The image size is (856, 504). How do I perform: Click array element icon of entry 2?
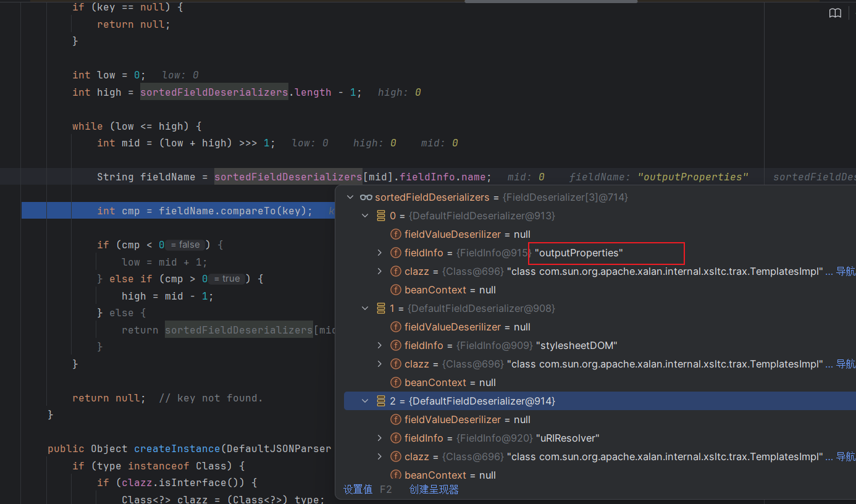click(381, 401)
